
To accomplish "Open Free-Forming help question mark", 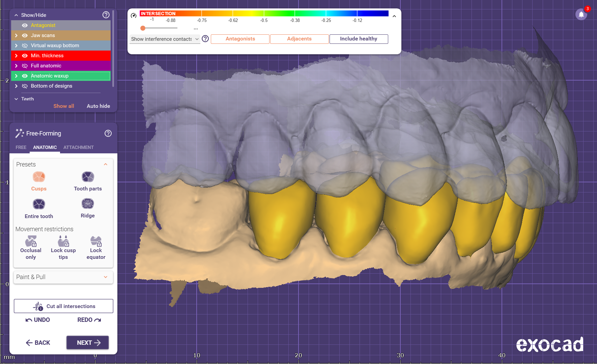I will coord(108,133).
